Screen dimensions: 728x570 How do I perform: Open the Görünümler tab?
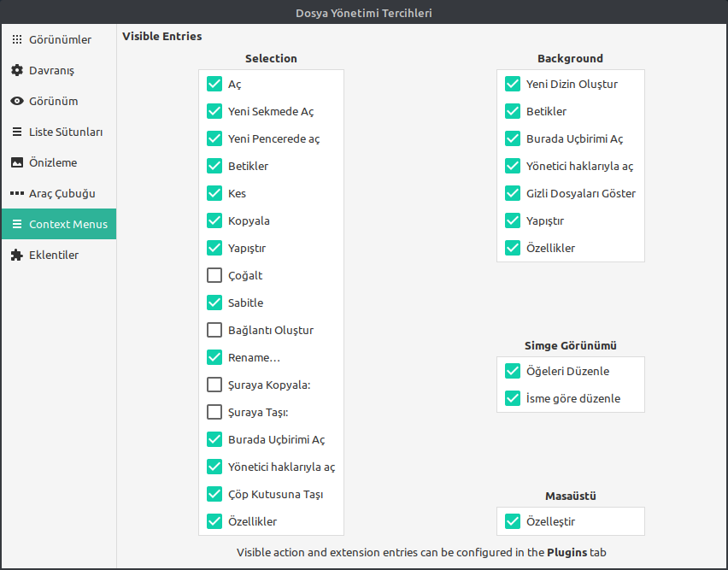[59, 39]
